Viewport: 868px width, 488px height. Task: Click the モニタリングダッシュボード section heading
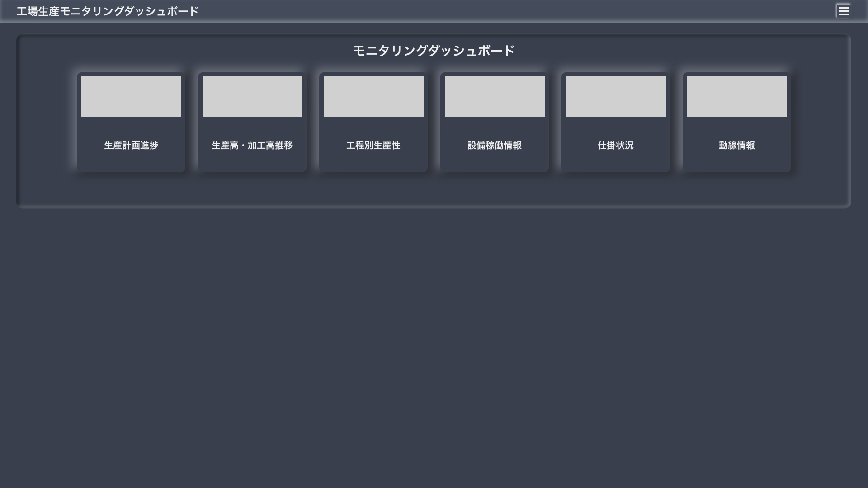pos(434,51)
